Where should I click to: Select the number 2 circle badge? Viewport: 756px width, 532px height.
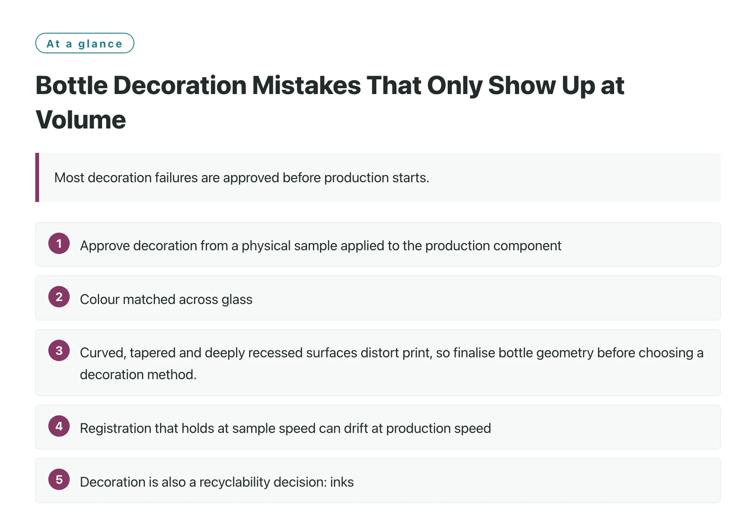pos(59,297)
